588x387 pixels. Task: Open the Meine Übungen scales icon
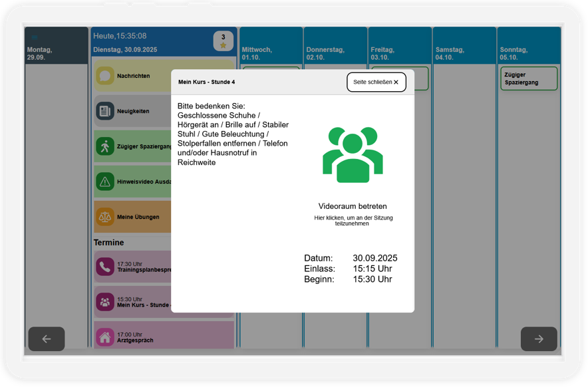tap(105, 217)
